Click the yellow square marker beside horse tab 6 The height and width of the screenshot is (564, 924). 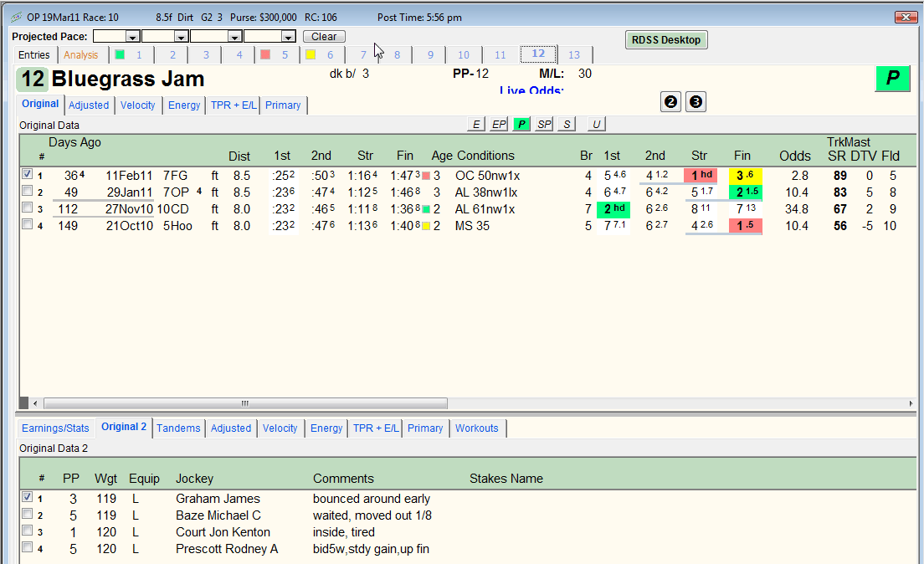pos(311,54)
